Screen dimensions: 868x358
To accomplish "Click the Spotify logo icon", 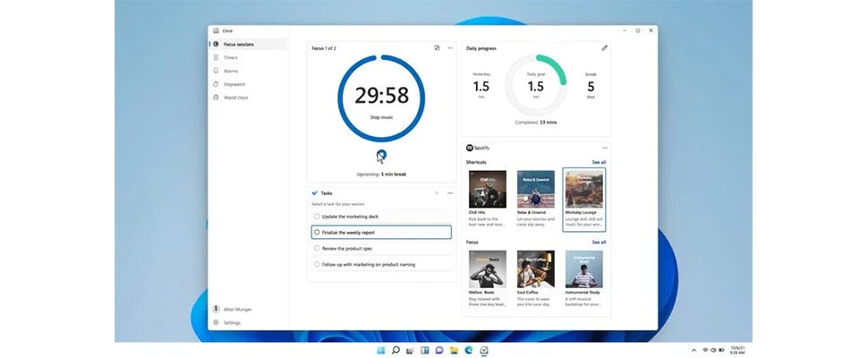I will (470, 148).
